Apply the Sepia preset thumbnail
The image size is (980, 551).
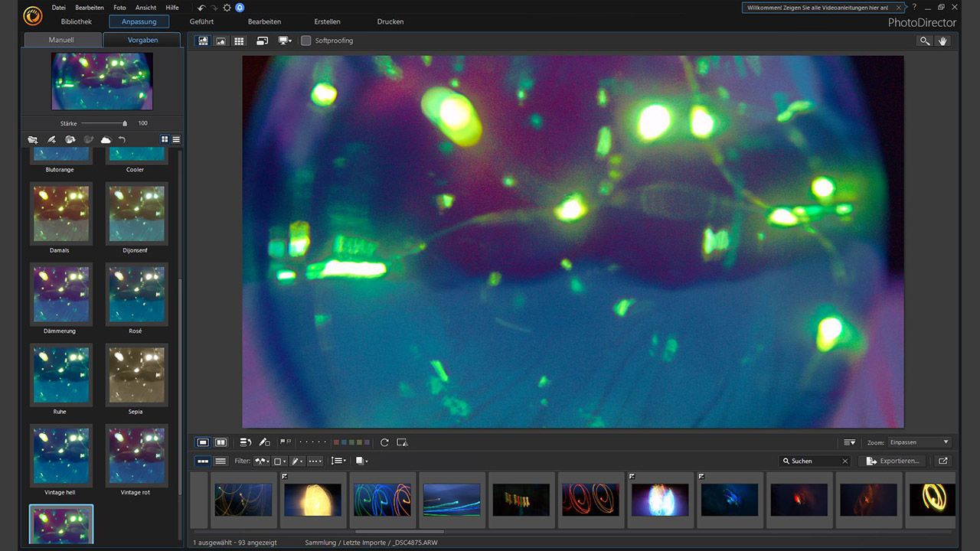click(136, 375)
